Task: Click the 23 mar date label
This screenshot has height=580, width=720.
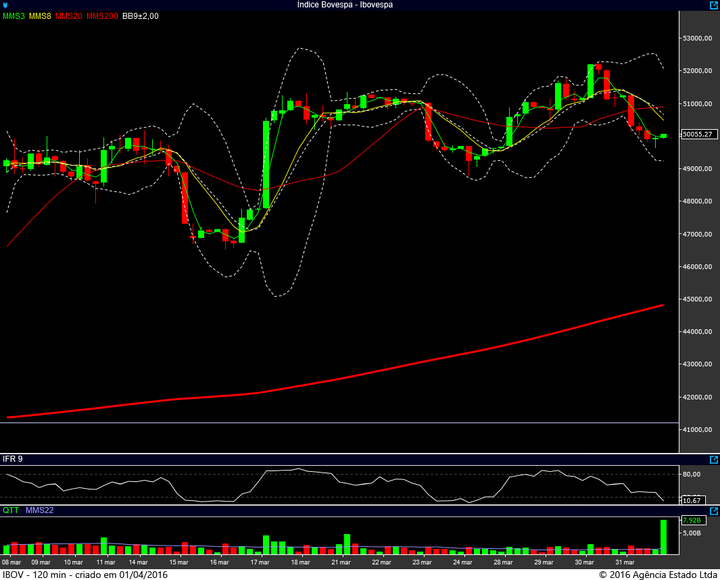Action: coord(422,562)
